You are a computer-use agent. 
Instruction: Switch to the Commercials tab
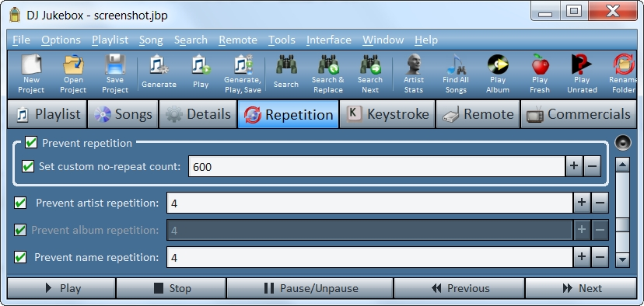579,114
